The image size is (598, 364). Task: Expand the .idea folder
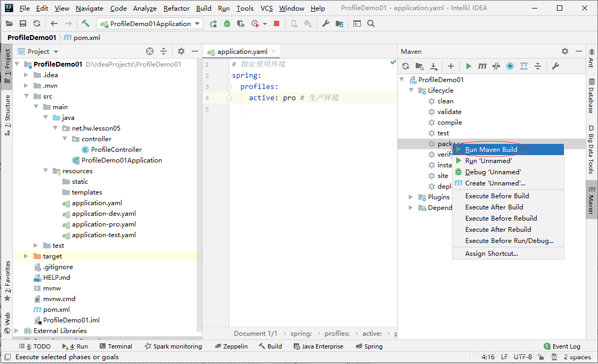(26, 75)
